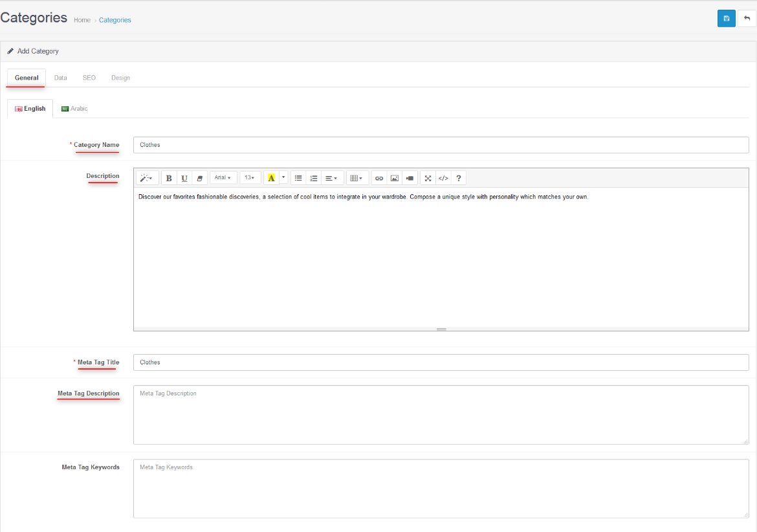The height and width of the screenshot is (532, 757).
Task: Switch to the SEO tab
Action: [89, 78]
